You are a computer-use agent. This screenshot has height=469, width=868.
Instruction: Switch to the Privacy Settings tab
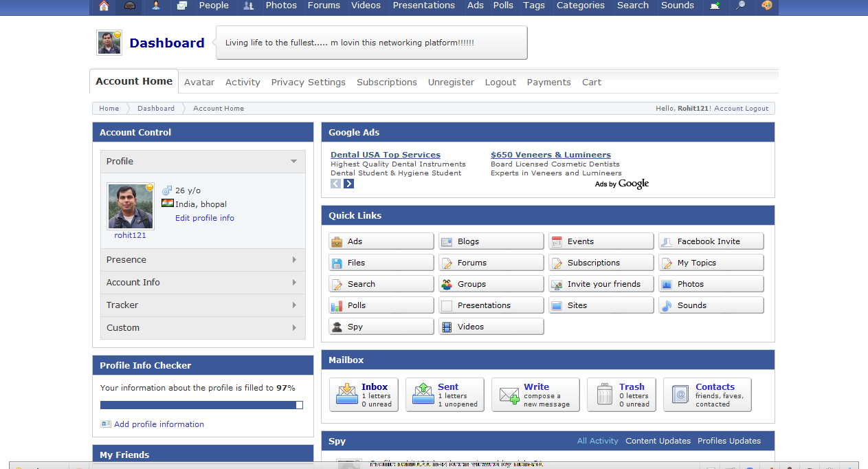(x=308, y=82)
